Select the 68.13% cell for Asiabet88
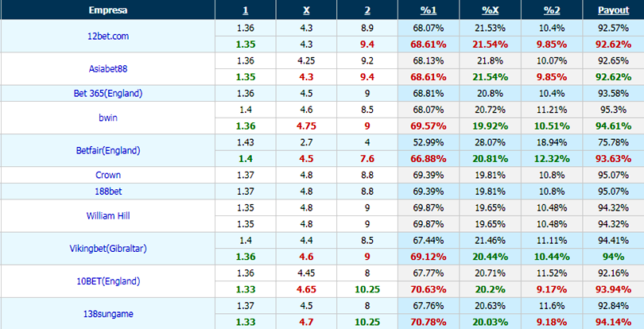 (429, 60)
